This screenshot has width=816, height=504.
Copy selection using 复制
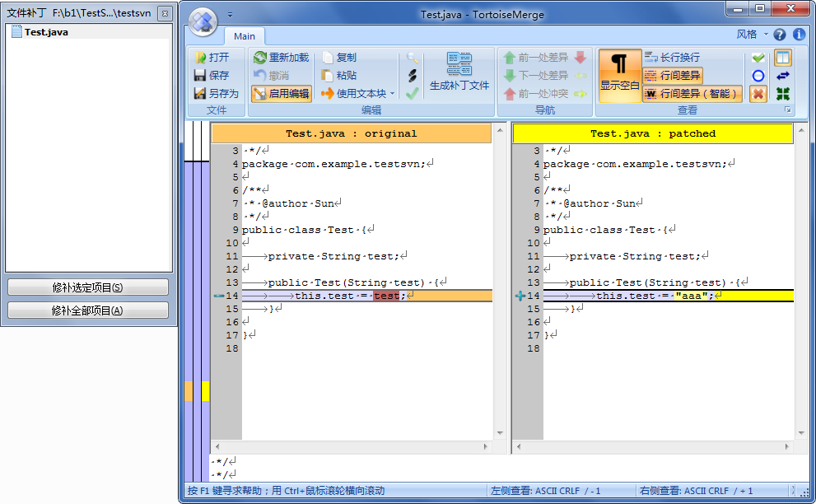point(339,58)
